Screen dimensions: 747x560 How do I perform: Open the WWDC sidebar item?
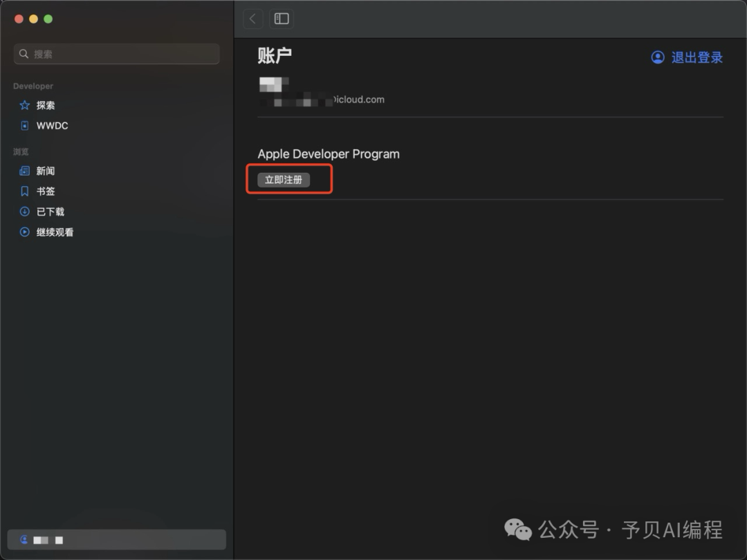(x=52, y=126)
